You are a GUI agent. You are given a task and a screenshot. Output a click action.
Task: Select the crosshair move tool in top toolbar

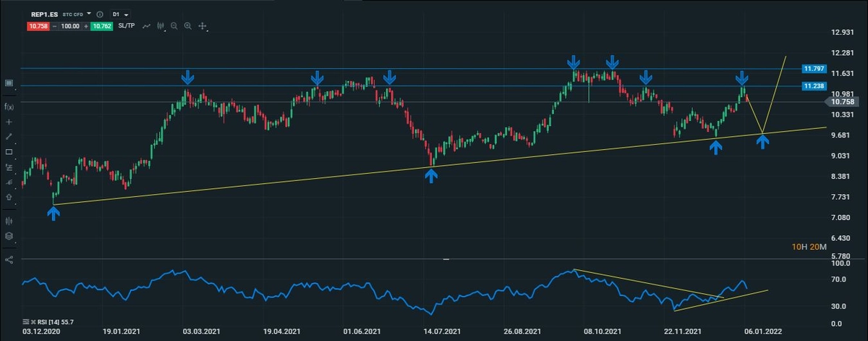203,26
